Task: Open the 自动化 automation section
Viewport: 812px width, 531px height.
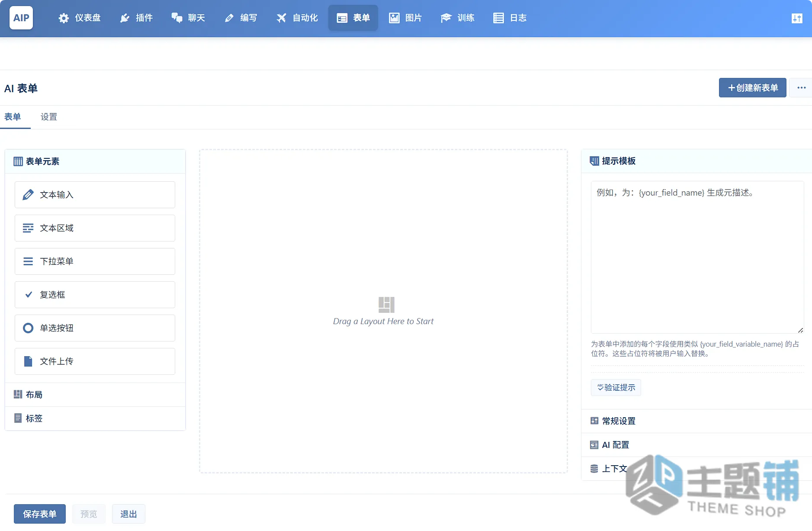Action: point(297,18)
